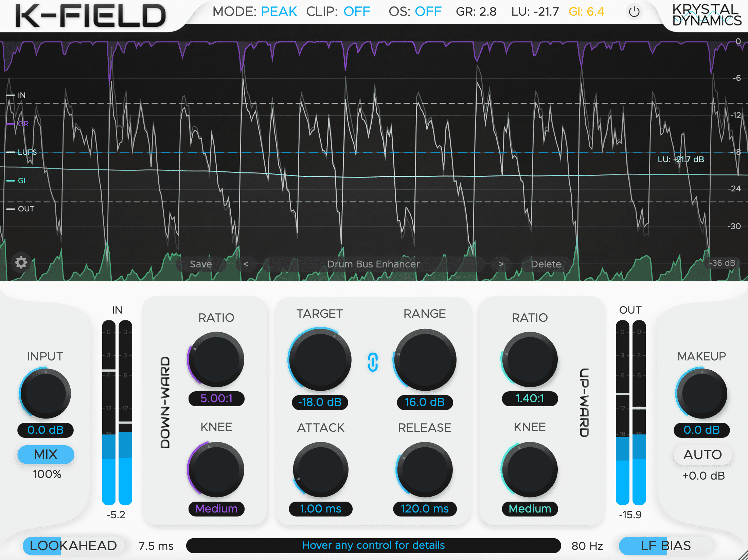
Task: Click the MAKEUP gain knob
Action: pyautogui.click(x=702, y=394)
